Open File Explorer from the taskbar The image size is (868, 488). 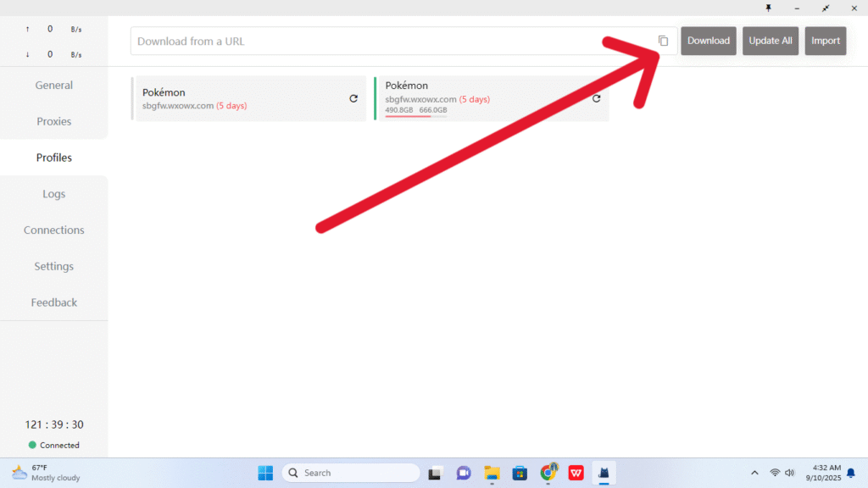492,473
